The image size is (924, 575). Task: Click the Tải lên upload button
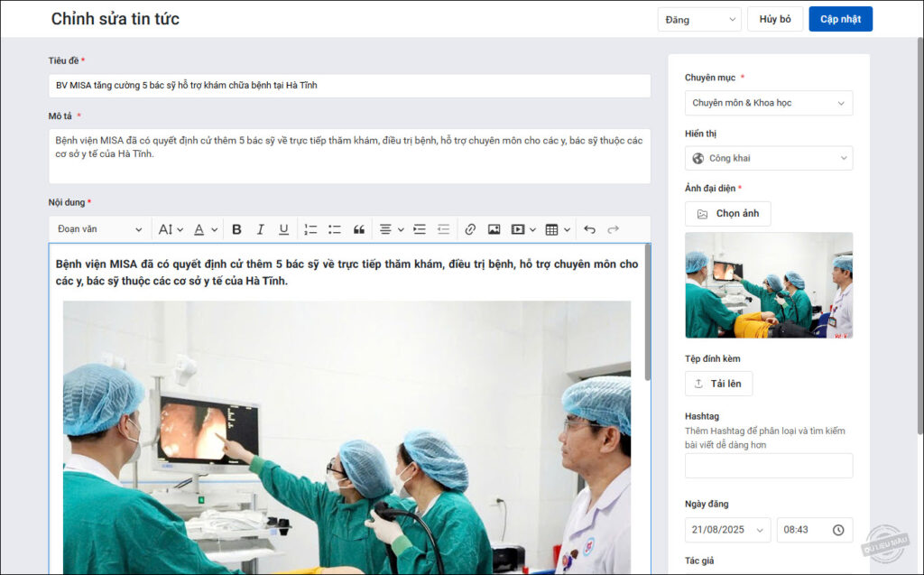coord(718,384)
